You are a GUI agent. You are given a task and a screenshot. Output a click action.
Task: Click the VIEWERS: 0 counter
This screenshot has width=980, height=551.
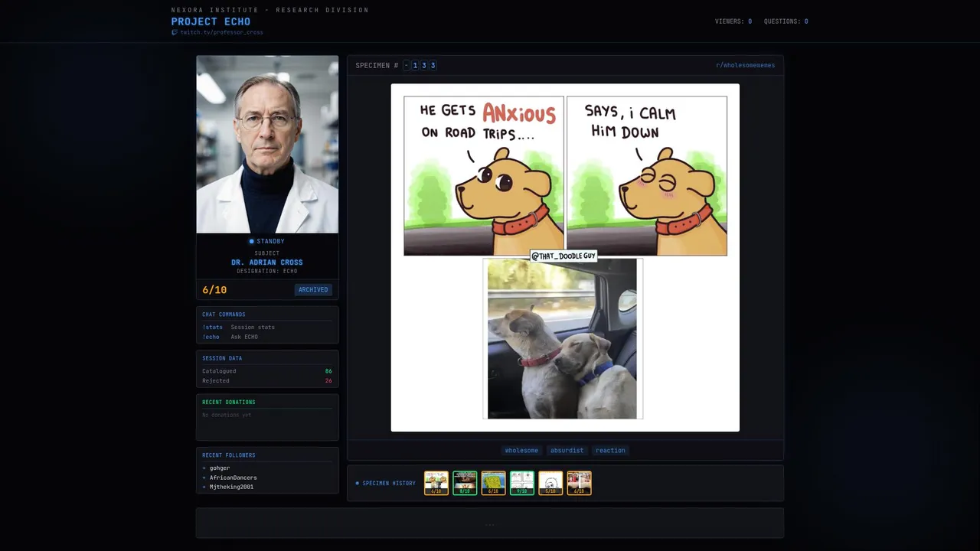click(x=733, y=21)
